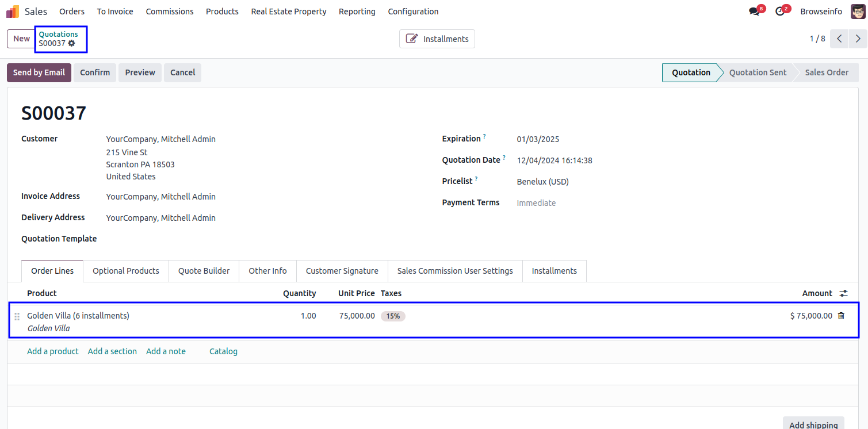Go to next record arrow
Image resolution: width=868 pixels, height=429 pixels.
click(858, 39)
